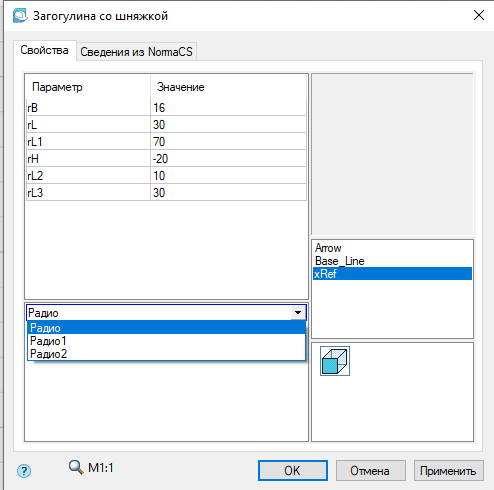Image resolution: width=494 pixels, height=490 pixels.
Task: Click the magnifier scale icon
Action: pos(76,467)
